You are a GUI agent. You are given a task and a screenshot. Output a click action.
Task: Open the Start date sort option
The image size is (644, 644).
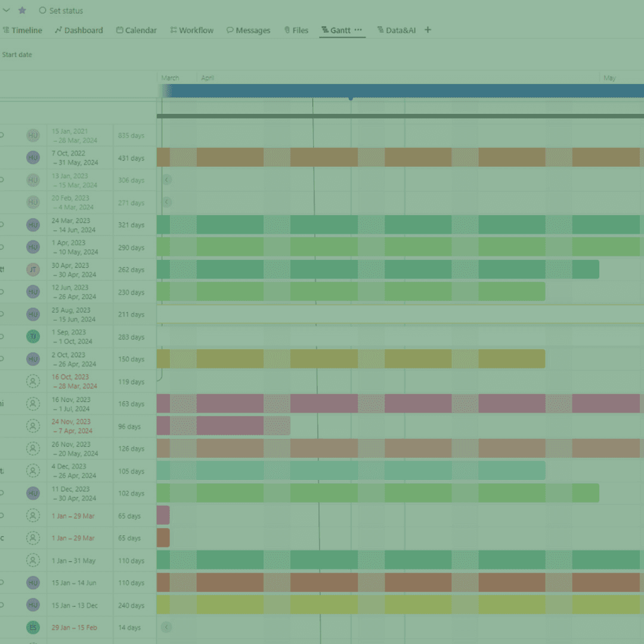(x=17, y=55)
